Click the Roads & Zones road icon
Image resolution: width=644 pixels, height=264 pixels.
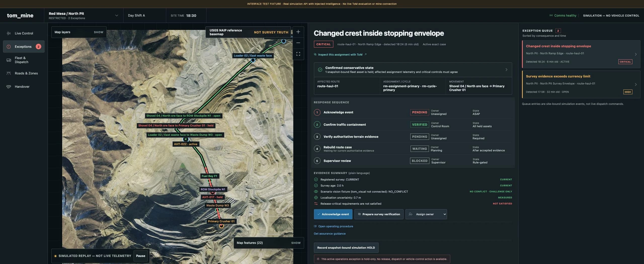pyautogui.click(x=9, y=73)
